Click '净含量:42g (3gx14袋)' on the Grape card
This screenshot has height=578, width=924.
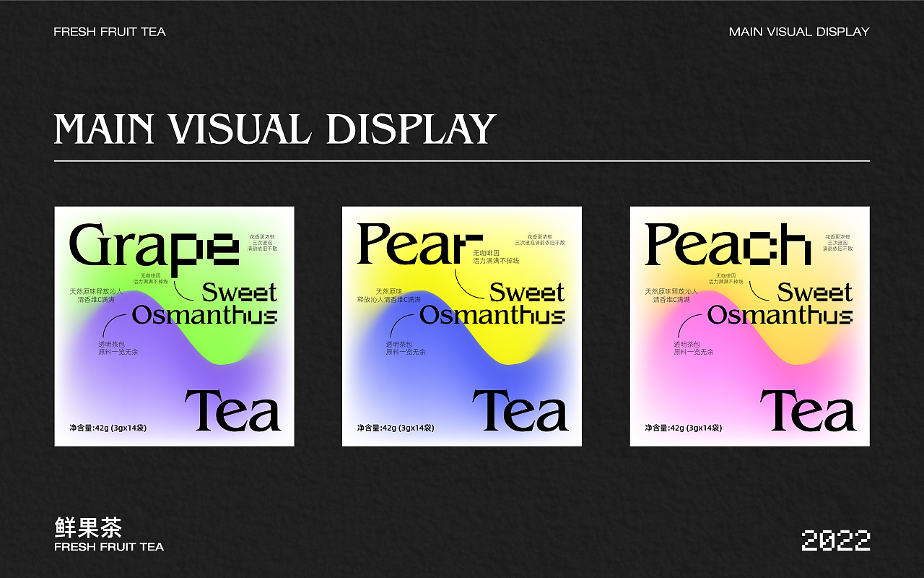[108, 428]
